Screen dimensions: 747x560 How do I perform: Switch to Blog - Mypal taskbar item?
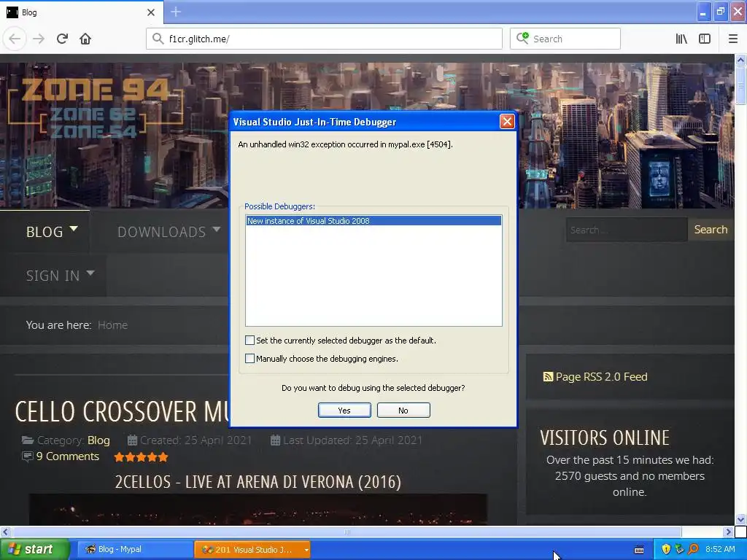[135, 550]
